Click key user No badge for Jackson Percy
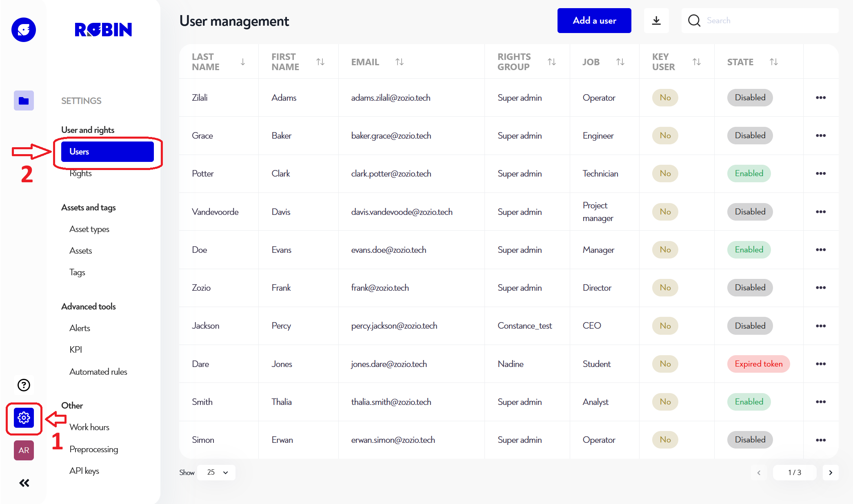The width and height of the screenshot is (853, 504). (665, 326)
